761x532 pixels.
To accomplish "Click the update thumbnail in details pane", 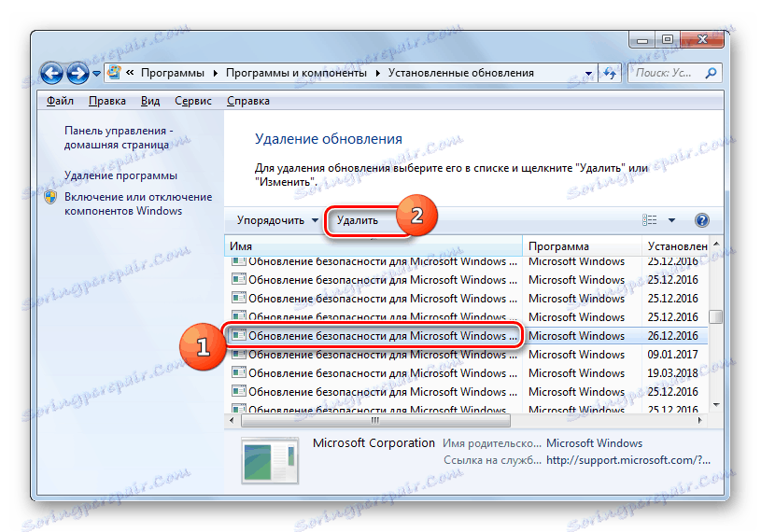I will click(x=270, y=461).
